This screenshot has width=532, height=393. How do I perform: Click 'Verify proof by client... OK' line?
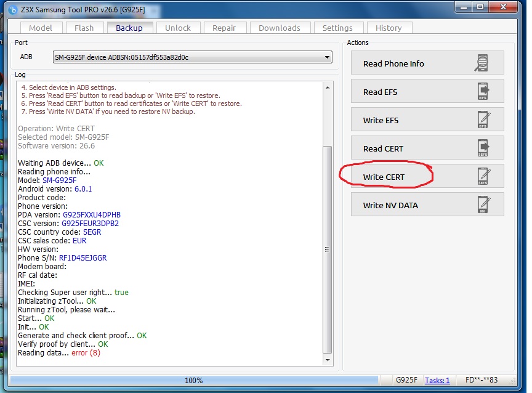[63, 344]
